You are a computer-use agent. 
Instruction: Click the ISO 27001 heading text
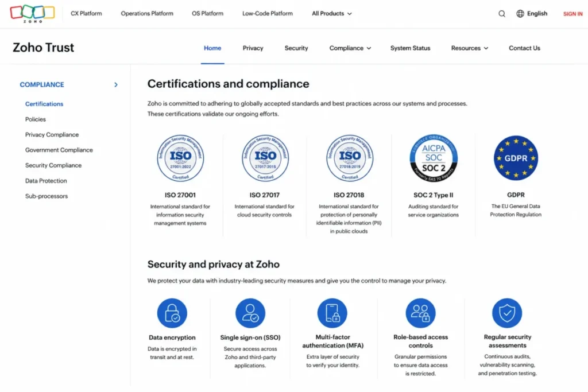pyautogui.click(x=180, y=195)
